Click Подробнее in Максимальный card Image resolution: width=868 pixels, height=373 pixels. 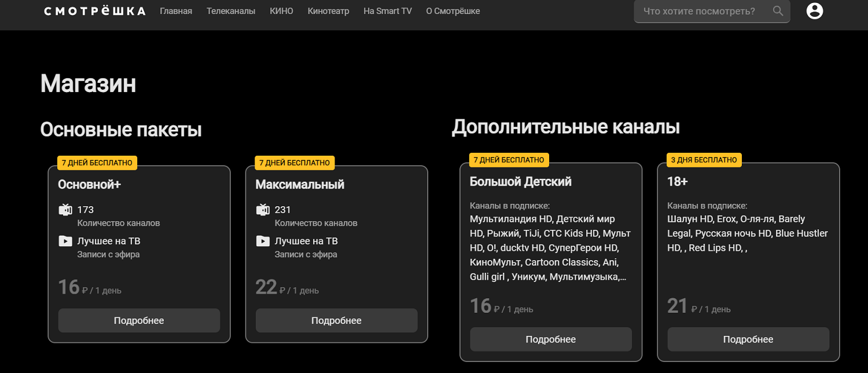tap(336, 320)
